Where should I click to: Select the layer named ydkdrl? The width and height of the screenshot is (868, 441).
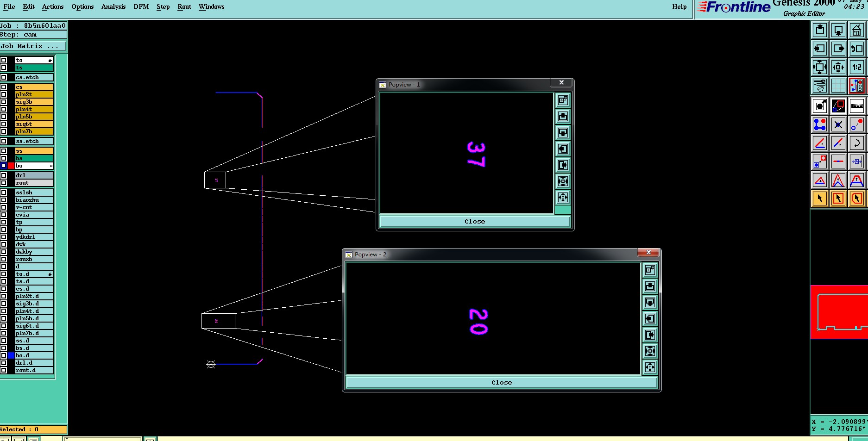click(x=34, y=237)
